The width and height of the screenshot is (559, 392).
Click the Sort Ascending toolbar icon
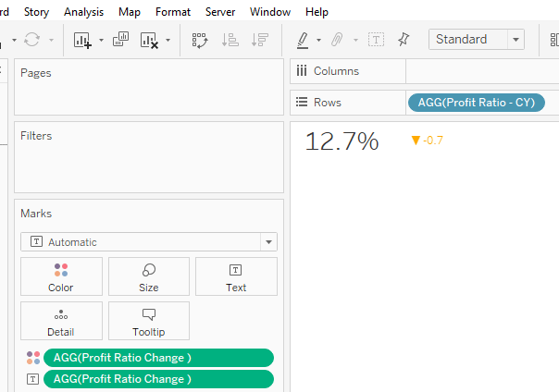tap(230, 40)
